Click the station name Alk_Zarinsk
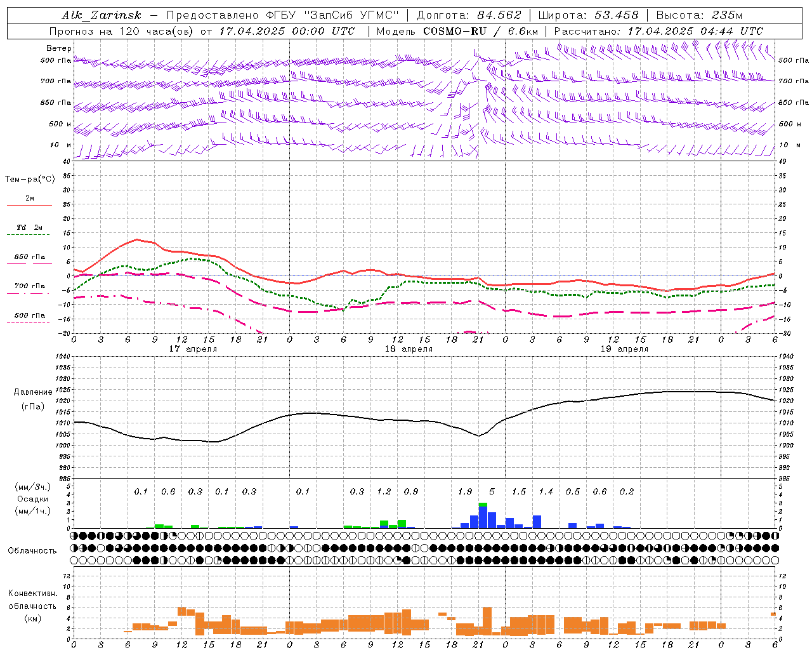The width and height of the screenshot is (812, 650). pyautogui.click(x=101, y=16)
